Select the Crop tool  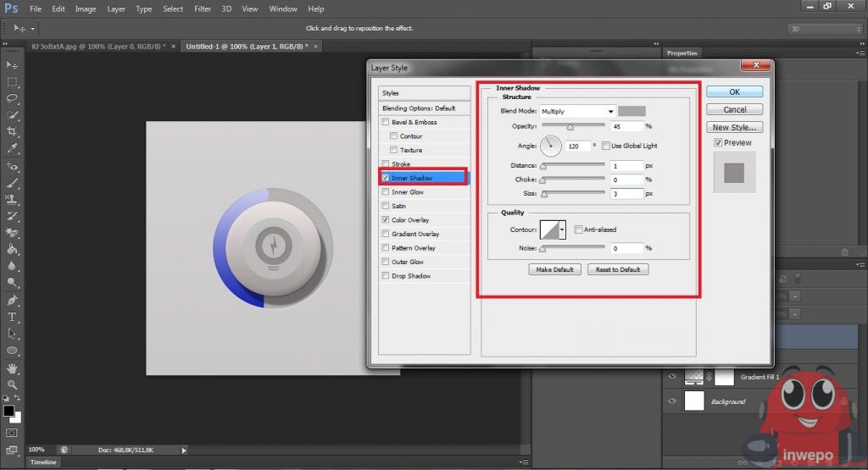pos(12,131)
